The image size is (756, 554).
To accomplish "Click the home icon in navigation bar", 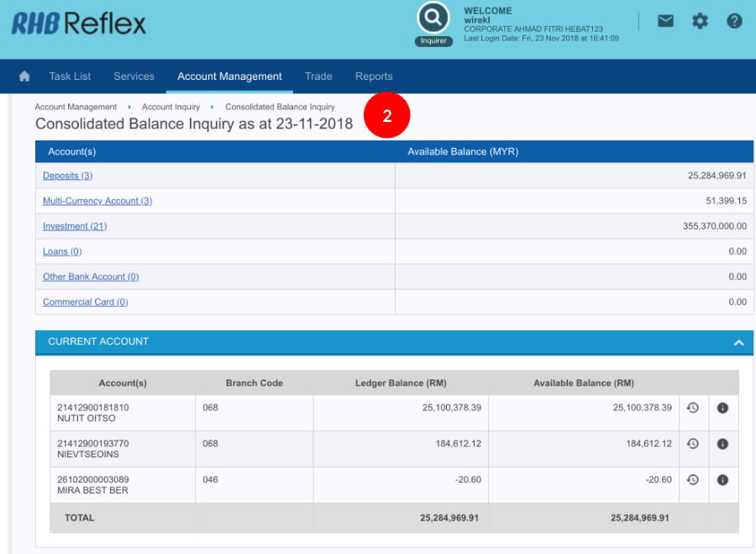I will point(24,77).
